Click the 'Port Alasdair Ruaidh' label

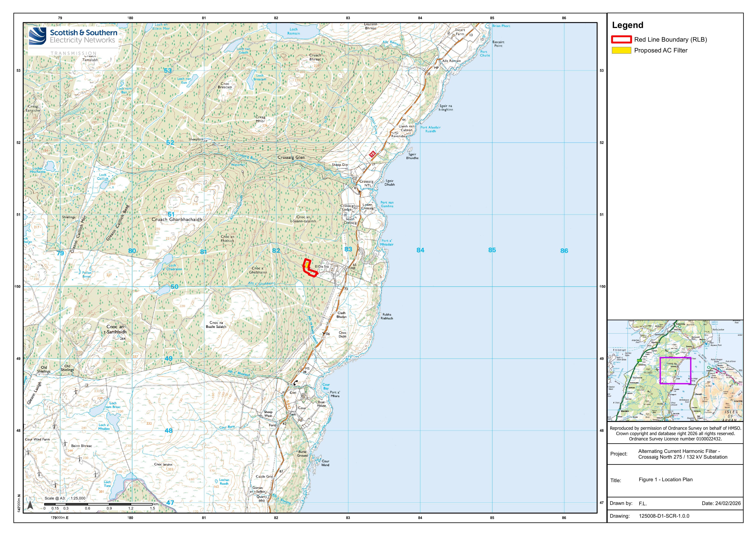[430, 129]
